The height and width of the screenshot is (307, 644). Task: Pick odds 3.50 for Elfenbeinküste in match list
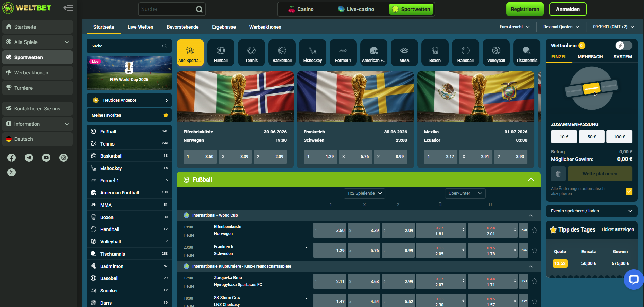pos(330,230)
